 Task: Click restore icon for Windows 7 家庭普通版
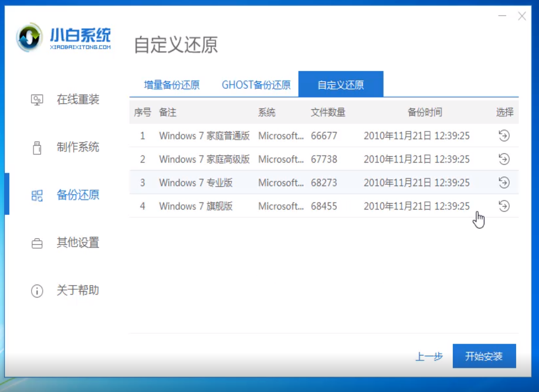[x=504, y=136]
